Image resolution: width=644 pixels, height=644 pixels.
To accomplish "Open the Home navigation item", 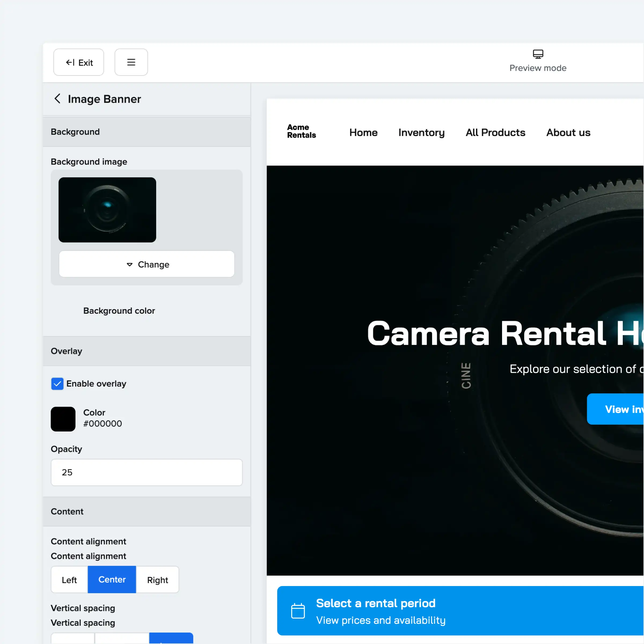I will tap(363, 132).
